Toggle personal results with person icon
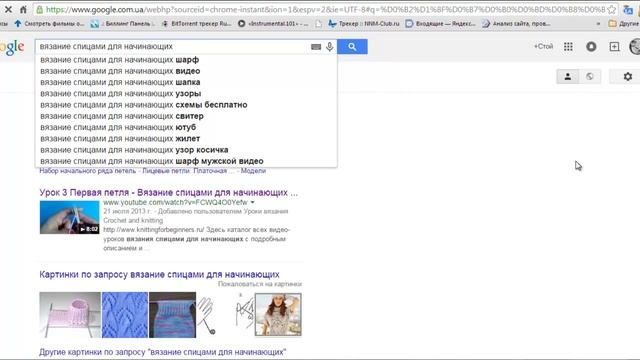The image size is (640, 360). pos(568,76)
